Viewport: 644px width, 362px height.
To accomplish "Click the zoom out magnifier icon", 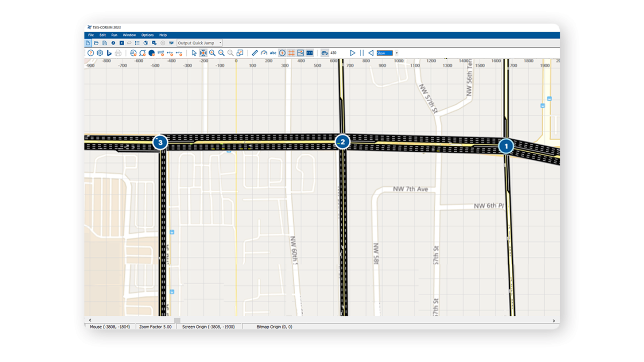I will [221, 53].
